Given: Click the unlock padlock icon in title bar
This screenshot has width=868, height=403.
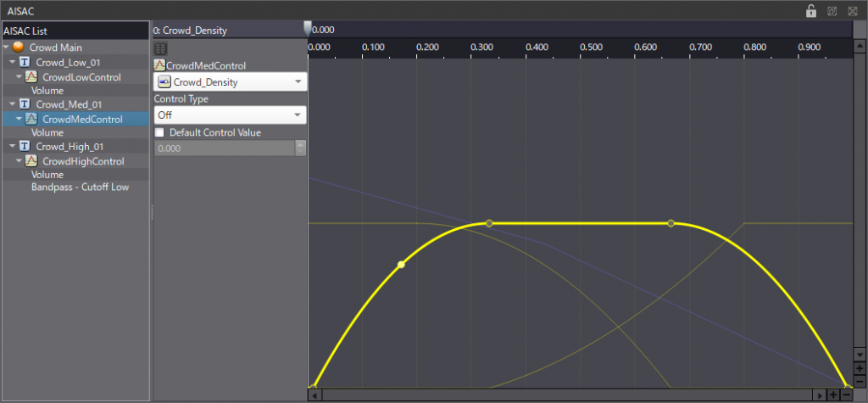Looking at the screenshot, I should tap(811, 10).
